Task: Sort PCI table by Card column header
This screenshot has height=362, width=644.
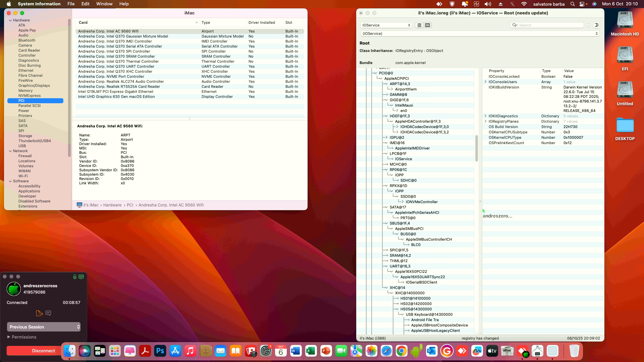Action: tap(138, 22)
